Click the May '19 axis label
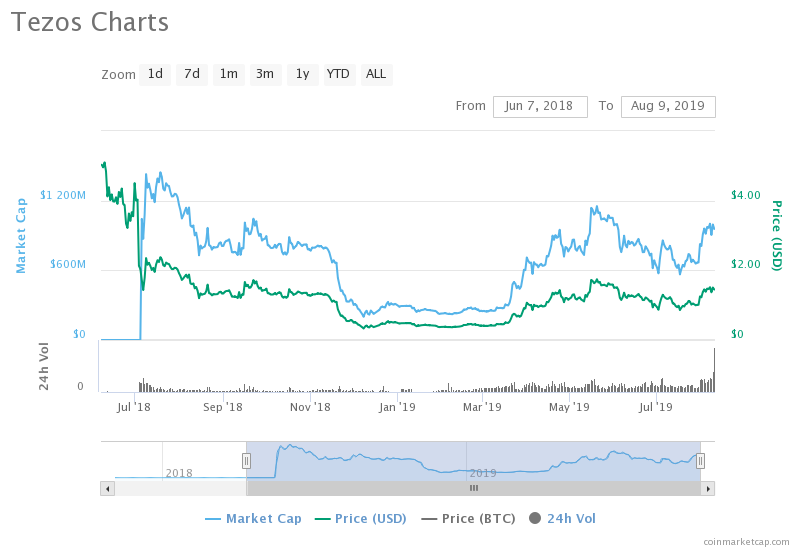 [569, 407]
